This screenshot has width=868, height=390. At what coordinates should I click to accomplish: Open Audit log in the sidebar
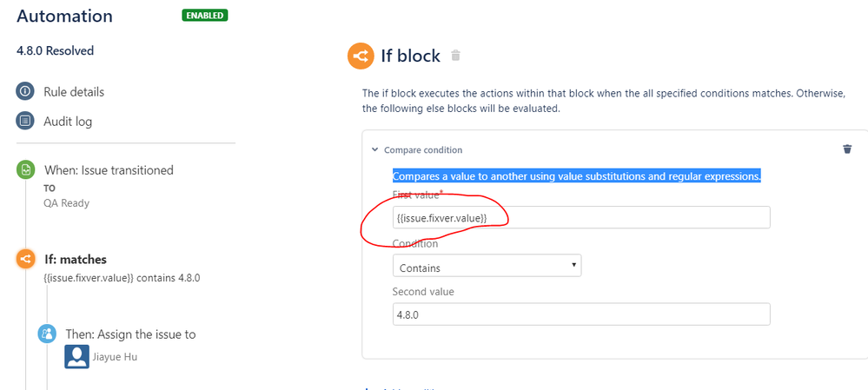68,121
